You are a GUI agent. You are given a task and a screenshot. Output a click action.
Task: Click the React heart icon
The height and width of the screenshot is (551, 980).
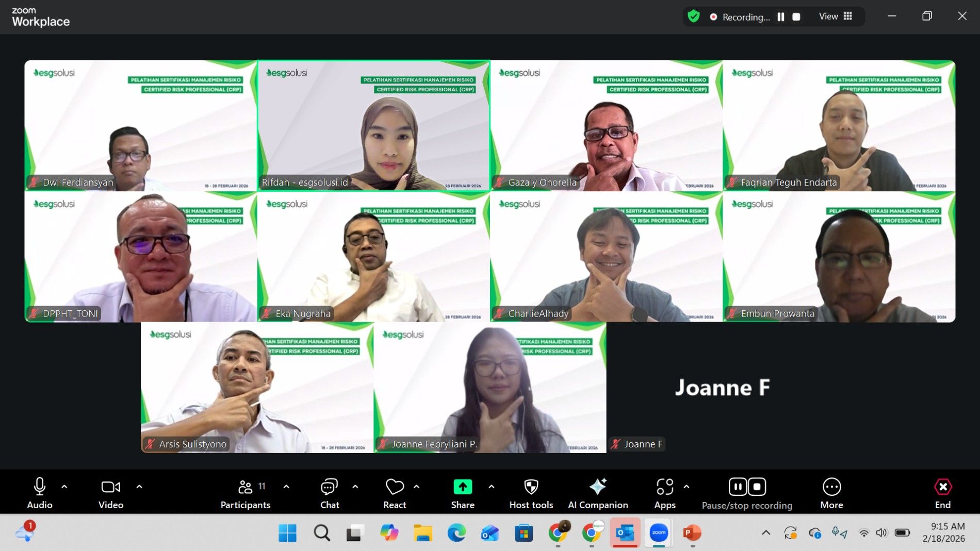coord(395,487)
